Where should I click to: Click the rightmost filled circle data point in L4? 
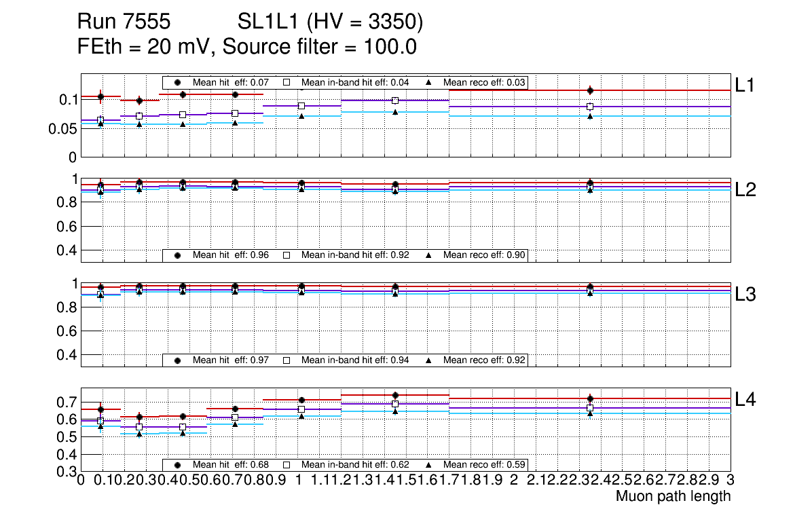coord(590,398)
